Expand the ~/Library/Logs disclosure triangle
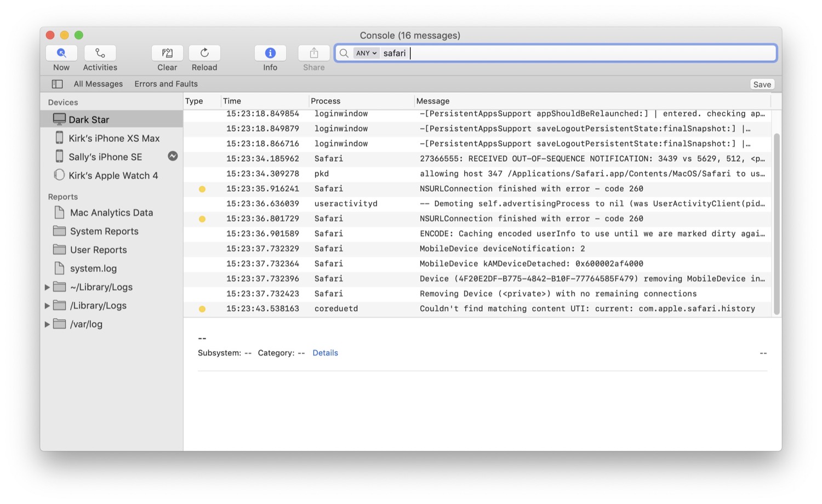 pos(47,287)
